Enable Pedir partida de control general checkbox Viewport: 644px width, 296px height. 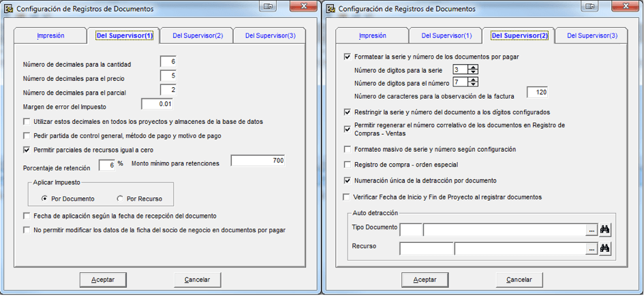(x=27, y=135)
